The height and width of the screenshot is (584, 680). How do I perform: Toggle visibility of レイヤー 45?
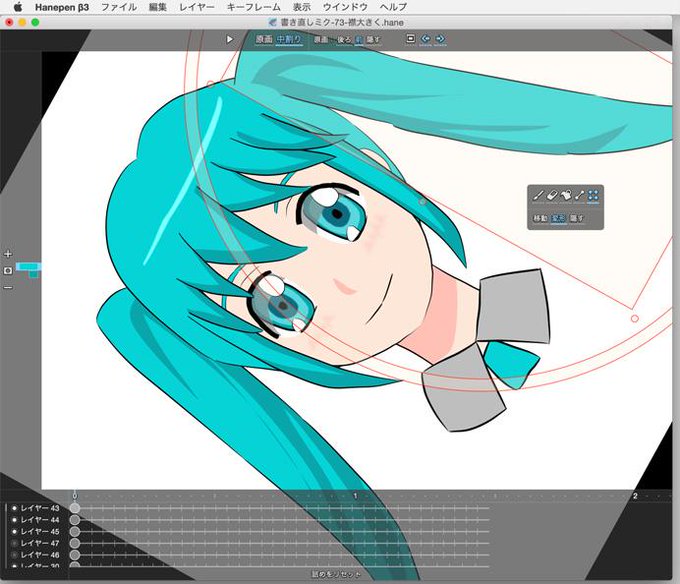click(14, 531)
